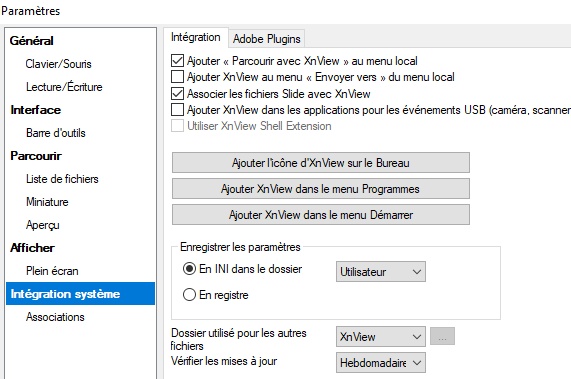
Task: Switch to the Intégration tab
Action: point(196,37)
